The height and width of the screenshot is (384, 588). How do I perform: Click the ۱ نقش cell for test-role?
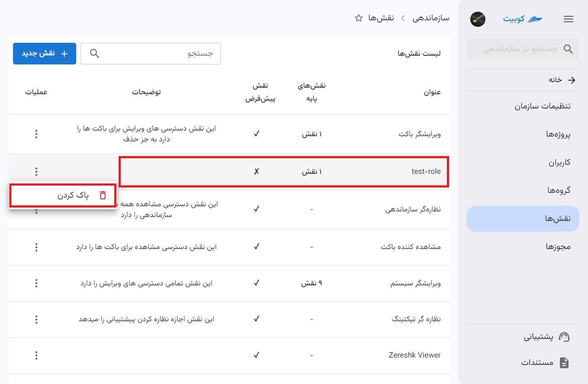pyautogui.click(x=312, y=172)
